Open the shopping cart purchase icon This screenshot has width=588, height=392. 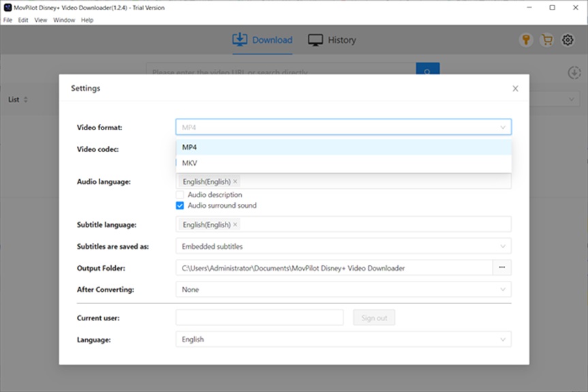[x=546, y=40]
